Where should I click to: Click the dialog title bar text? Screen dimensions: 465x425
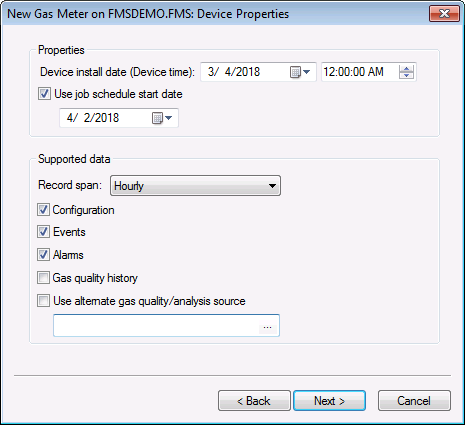[148, 14]
